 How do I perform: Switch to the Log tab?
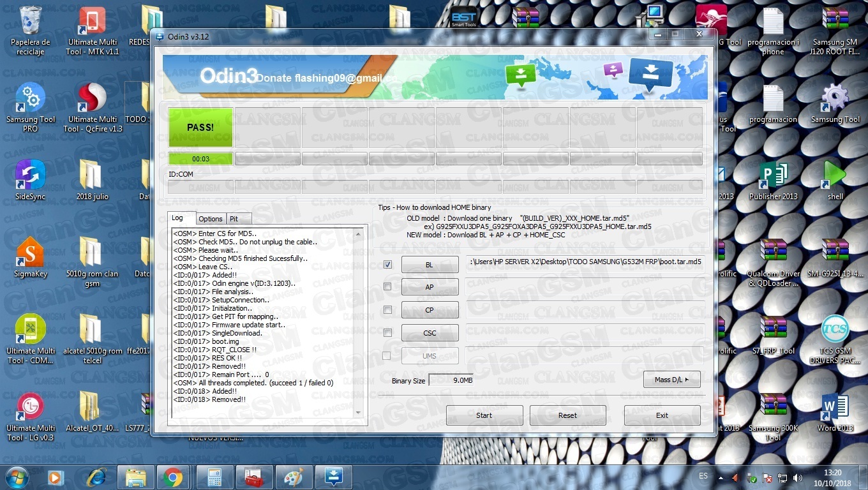point(178,218)
